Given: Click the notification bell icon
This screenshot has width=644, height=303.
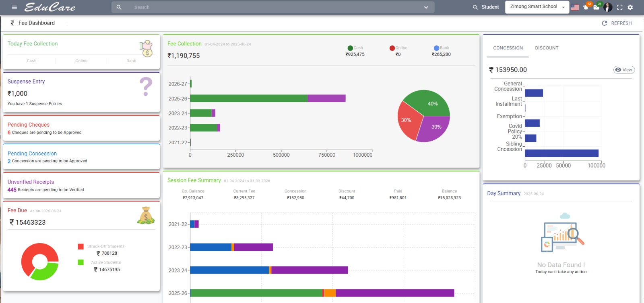Looking at the screenshot, I should (x=586, y=7).
